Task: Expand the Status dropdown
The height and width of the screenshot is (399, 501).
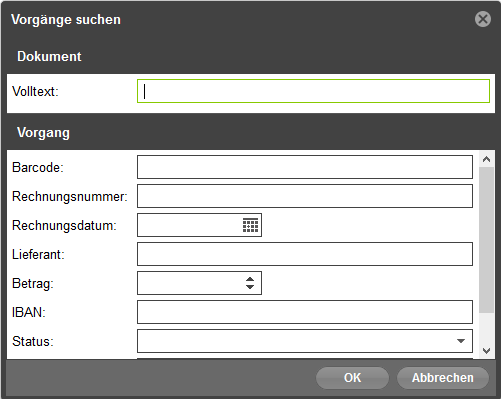Action: (x=461, y=341)
